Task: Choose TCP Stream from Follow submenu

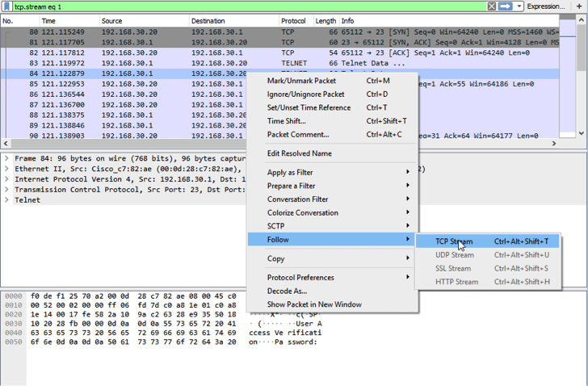Action: 454,241
